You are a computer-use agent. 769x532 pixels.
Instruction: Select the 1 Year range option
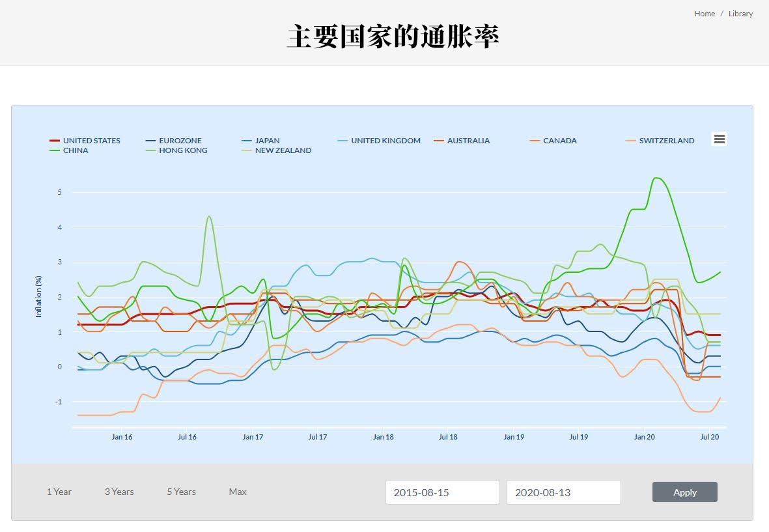(59, 492)
